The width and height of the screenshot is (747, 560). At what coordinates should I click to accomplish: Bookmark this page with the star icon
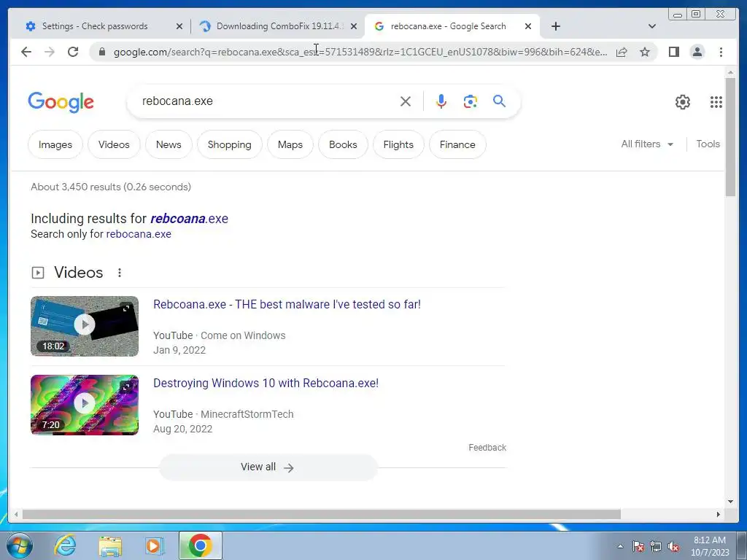645,52
